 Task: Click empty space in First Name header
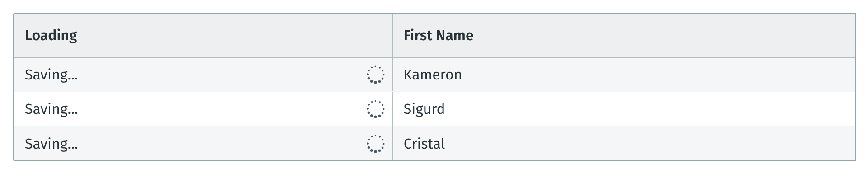coord(665,35)
